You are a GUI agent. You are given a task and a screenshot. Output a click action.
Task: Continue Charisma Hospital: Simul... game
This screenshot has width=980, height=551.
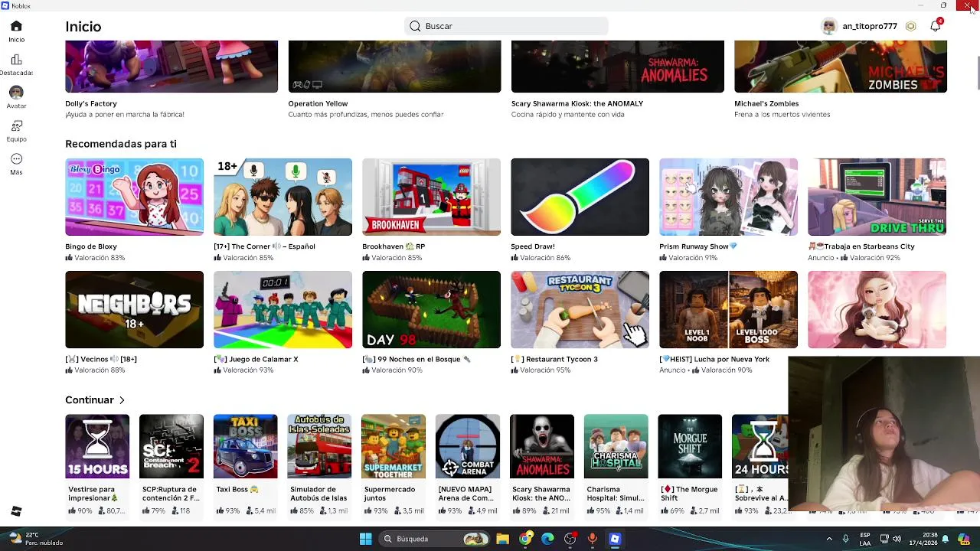coord(616,446)
